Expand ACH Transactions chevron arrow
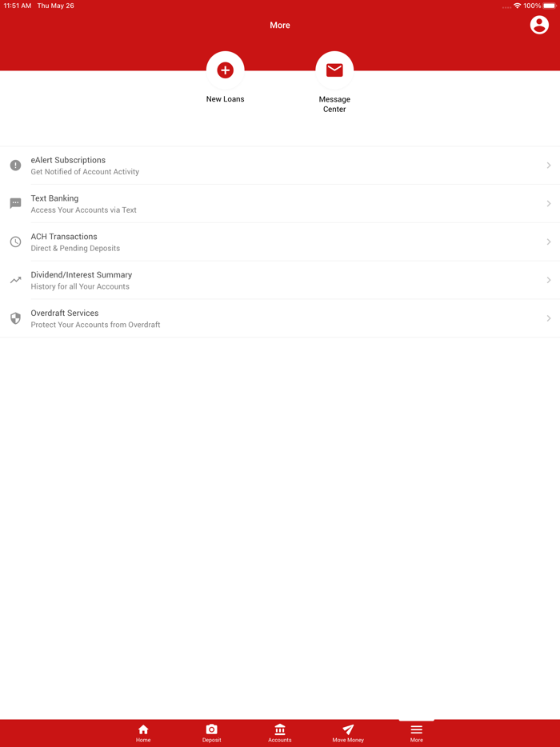560x747 pixels. point(549,242)
